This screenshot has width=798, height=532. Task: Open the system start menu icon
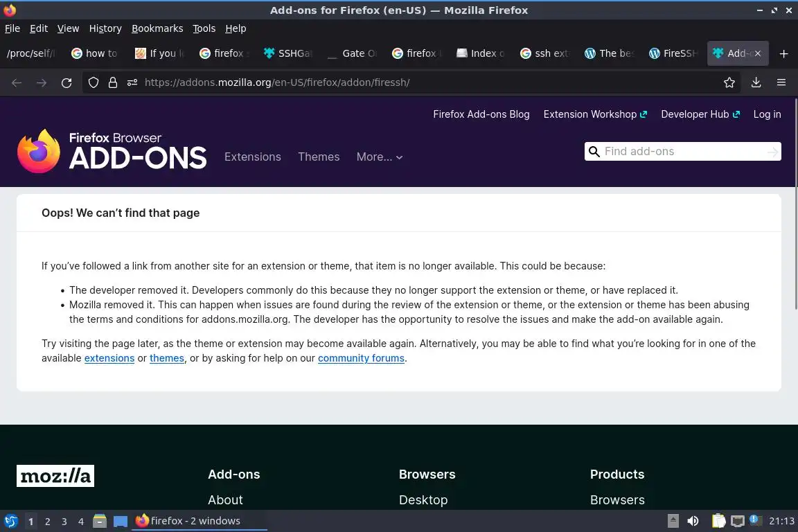tap(10, 521)
